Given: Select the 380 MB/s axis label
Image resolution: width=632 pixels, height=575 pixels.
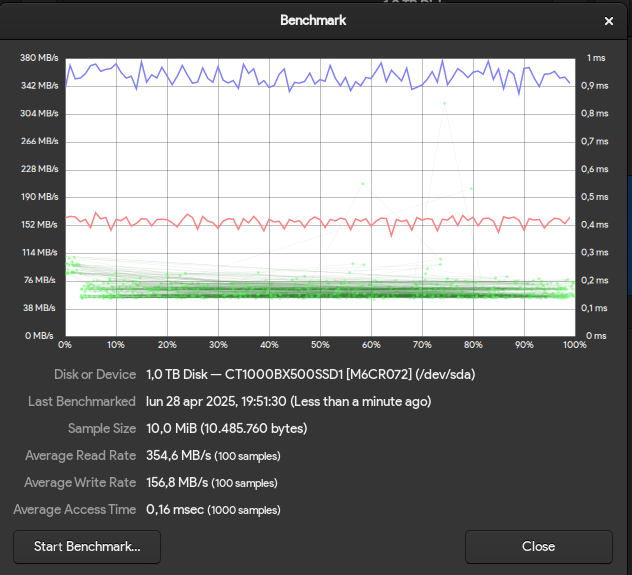Looking at the screenshot, I should tap(40, 58).
